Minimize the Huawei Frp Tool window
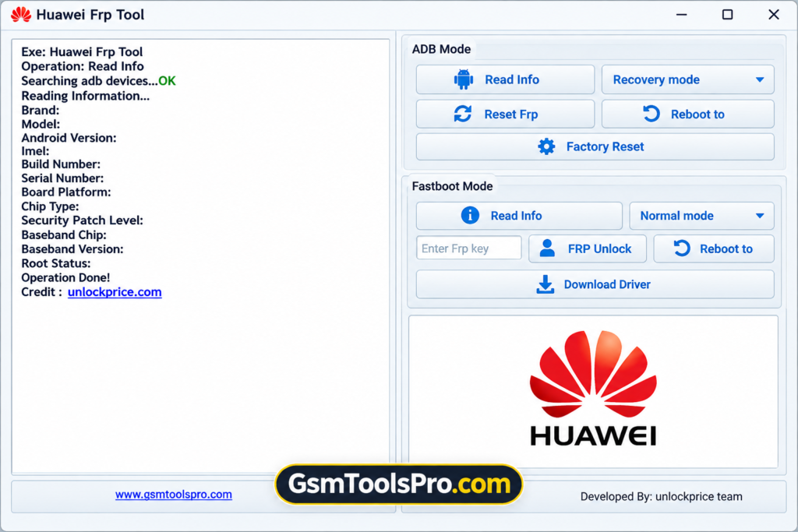798x532 pixels. 681,15
